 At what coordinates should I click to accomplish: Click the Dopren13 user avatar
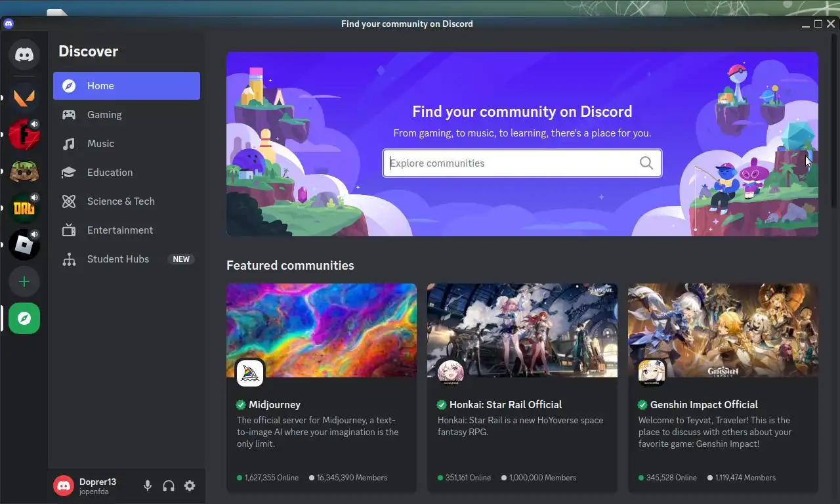(64, 486)
